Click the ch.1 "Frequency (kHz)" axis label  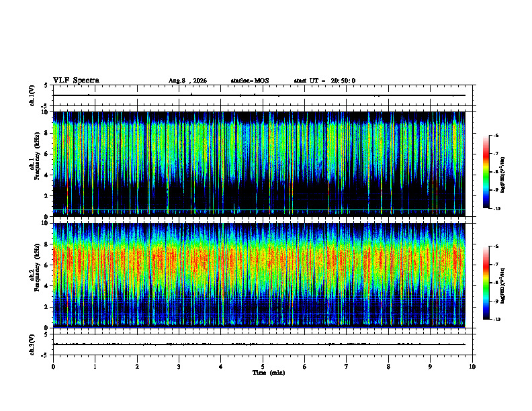click(38, 156)
